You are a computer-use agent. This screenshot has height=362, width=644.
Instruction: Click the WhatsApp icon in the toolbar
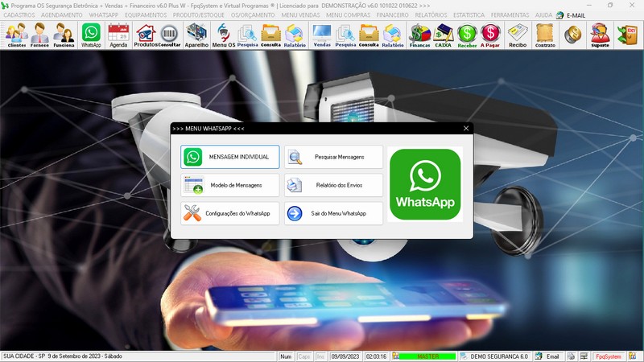tap(91, 35)
